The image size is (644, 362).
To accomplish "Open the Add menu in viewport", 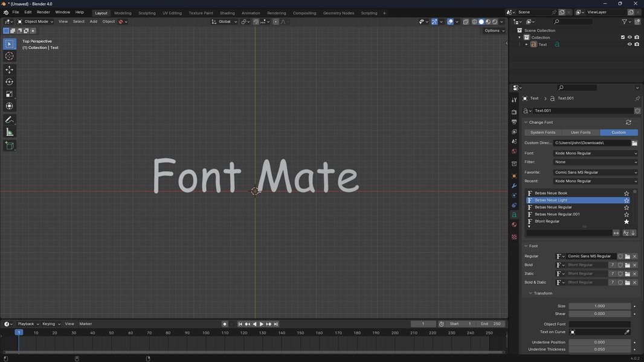I will (x=94, y=22).
